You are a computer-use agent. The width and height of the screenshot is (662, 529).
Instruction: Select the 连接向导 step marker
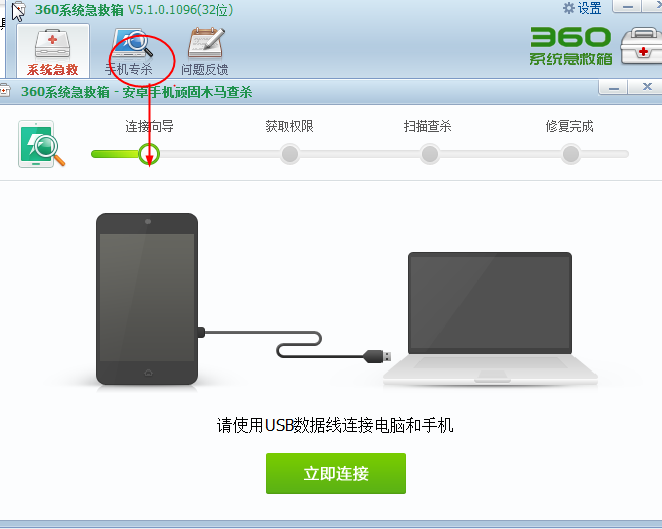click(x=149, y=154)
